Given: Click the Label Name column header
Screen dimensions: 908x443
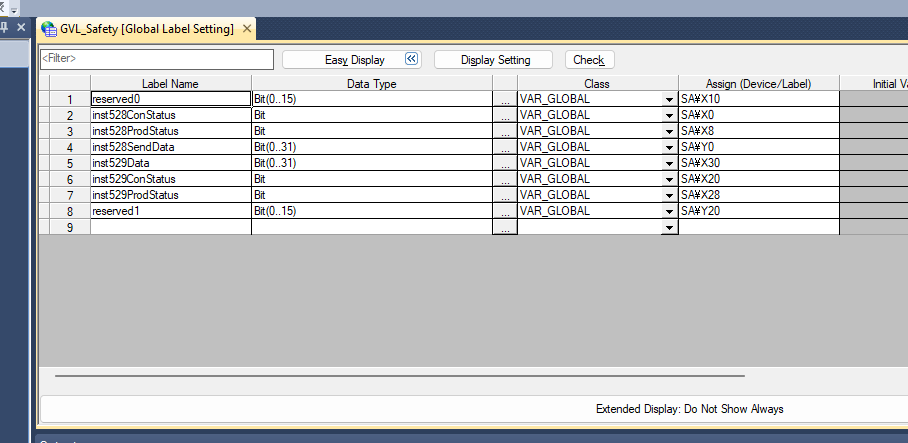Looking at the screenshot, I should tap(171, 83).
